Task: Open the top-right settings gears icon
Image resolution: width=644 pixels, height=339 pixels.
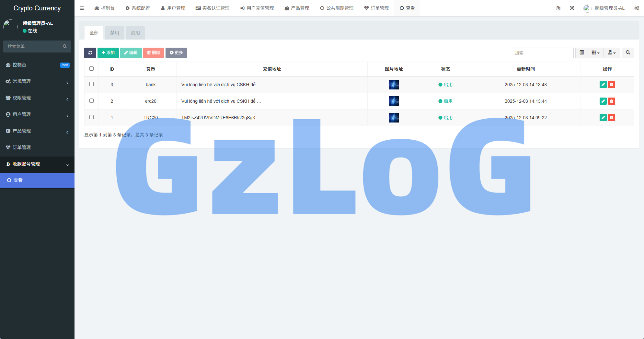Action: coord(637,8)
